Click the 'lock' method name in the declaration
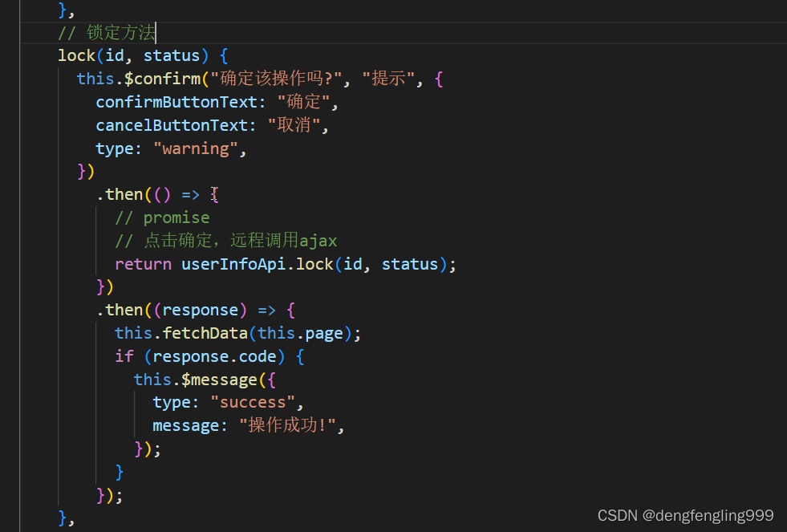787x532 pixels. (76, 55)
